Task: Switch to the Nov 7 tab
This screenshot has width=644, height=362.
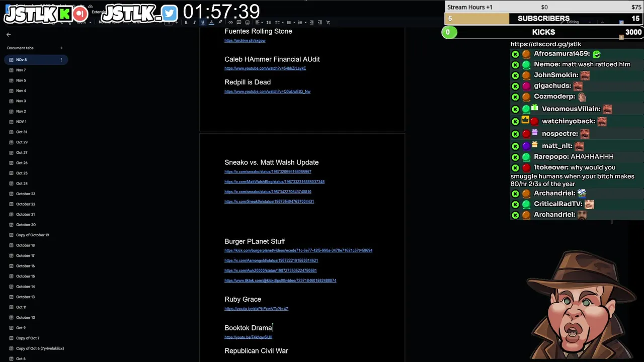Action: coord(21,70)
